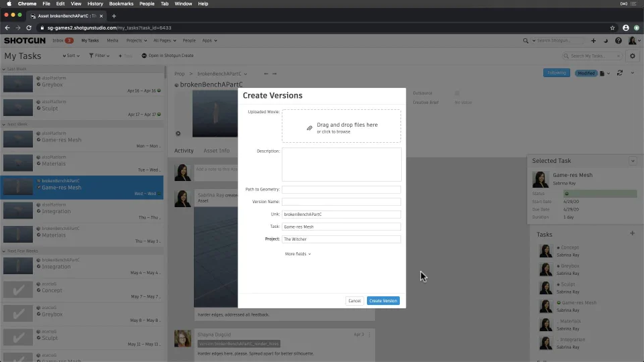Click the Filter funnel icon
Image resolution: width=644 pixels, height=362 pixels.
(x=91, y=56)
